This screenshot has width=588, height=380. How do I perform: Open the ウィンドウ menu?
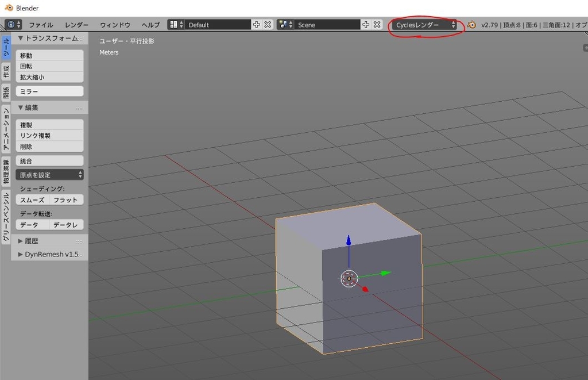(x=115, y=25)
